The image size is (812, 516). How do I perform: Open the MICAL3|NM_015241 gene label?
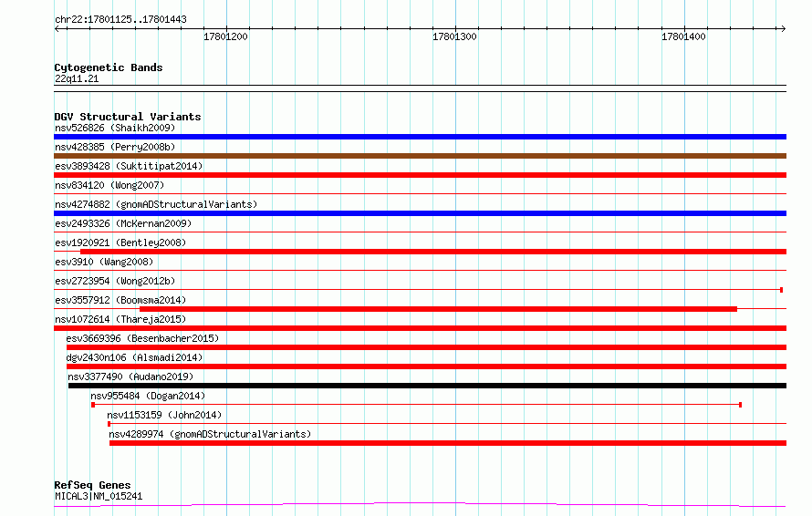[x=99, y=496]
